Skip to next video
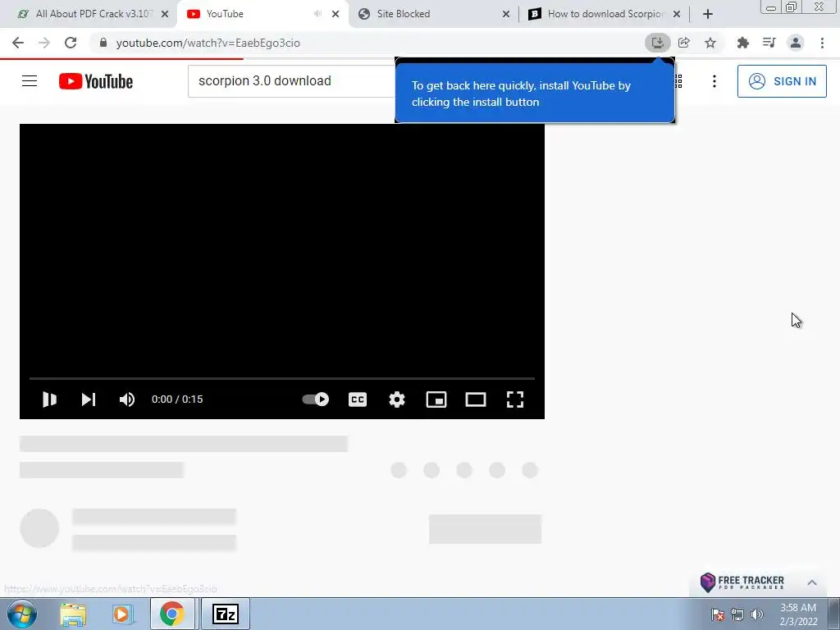This screenshot has height=630, width=840. 89,399
